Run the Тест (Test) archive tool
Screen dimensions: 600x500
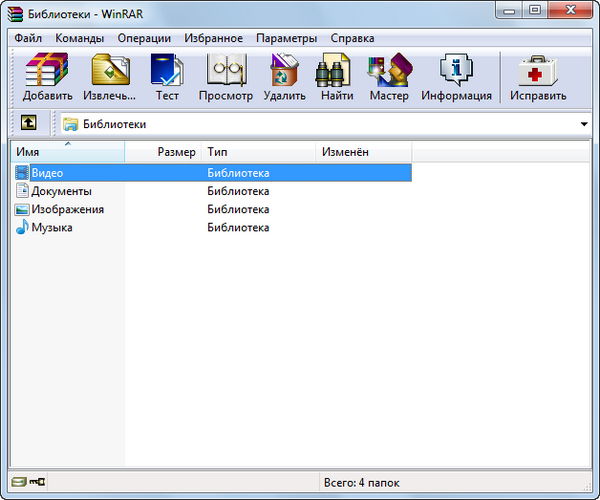(167, 77)
